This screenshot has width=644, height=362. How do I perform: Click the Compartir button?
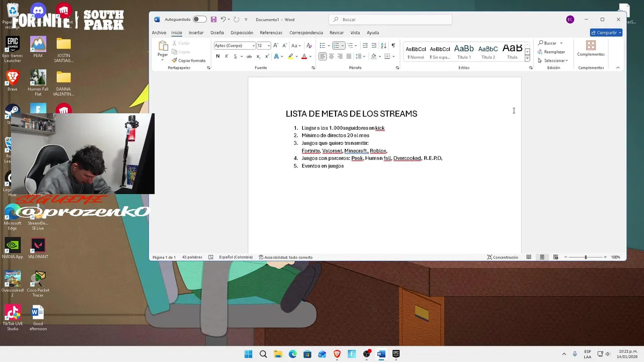point(606,33)
